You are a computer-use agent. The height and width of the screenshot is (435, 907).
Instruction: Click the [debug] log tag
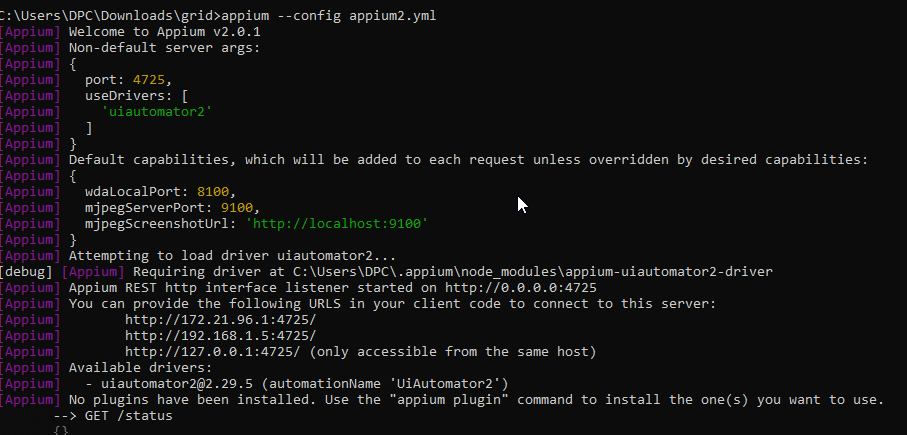28,271
